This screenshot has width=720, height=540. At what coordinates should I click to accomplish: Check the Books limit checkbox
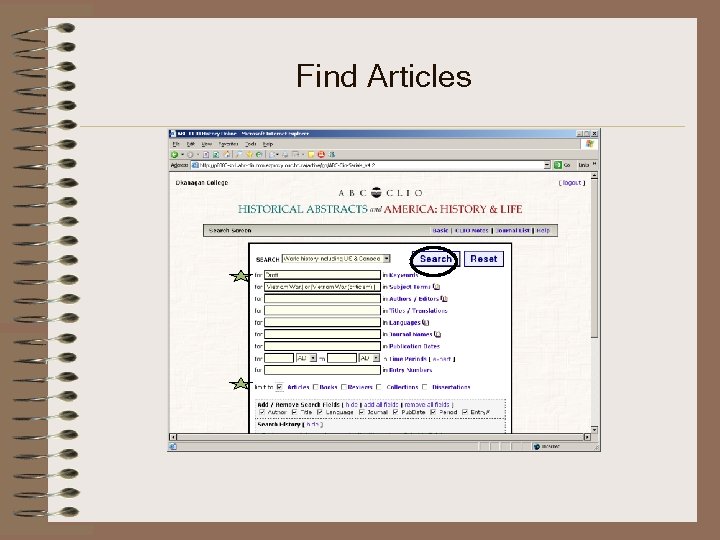[x=315, y=387]
